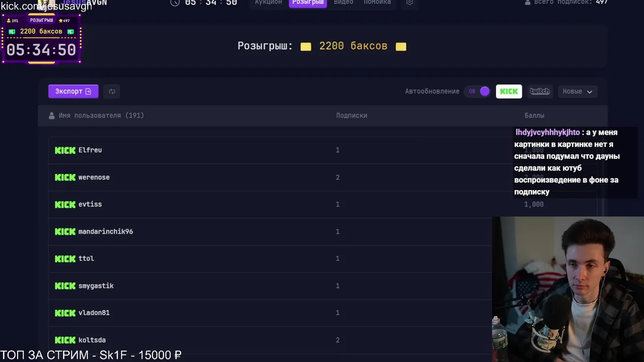This screenshot has width=644, height=362.
Task: Select username mandarinchik96
Action: pyautogui.click(x=106, y=231)
